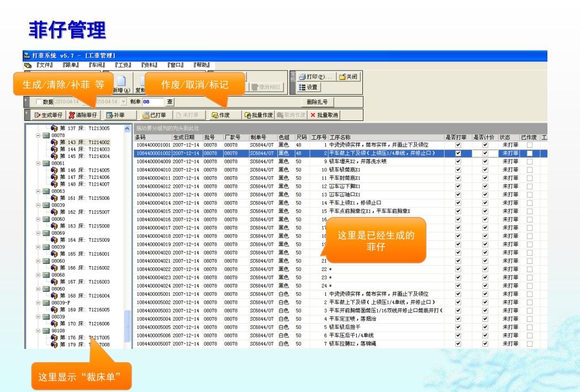Click the start date field 2010-04-14
This screenshot has height=392, width=580.
click(x=67, y=102)
